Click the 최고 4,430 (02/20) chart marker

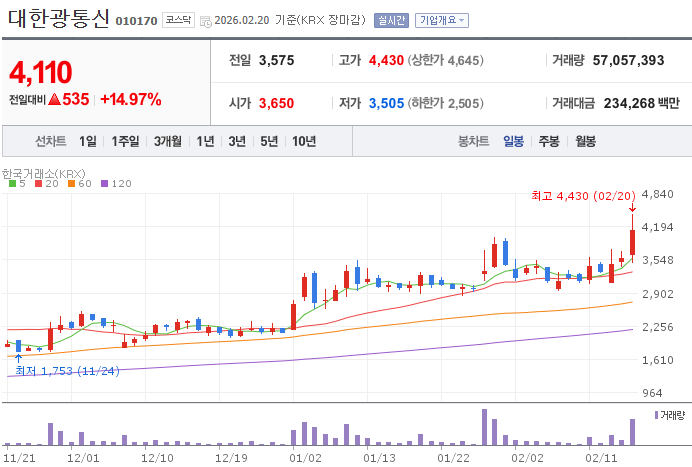[583, 196]
